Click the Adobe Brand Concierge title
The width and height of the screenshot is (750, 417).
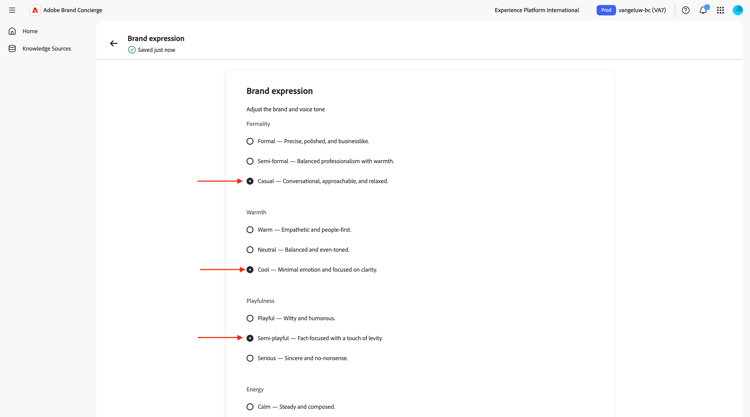click(73, 10)
